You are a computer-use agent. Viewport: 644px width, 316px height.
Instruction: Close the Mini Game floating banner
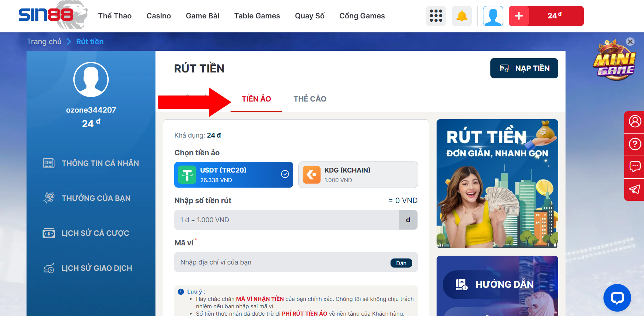pyautogui.click(x=630, y=42)
